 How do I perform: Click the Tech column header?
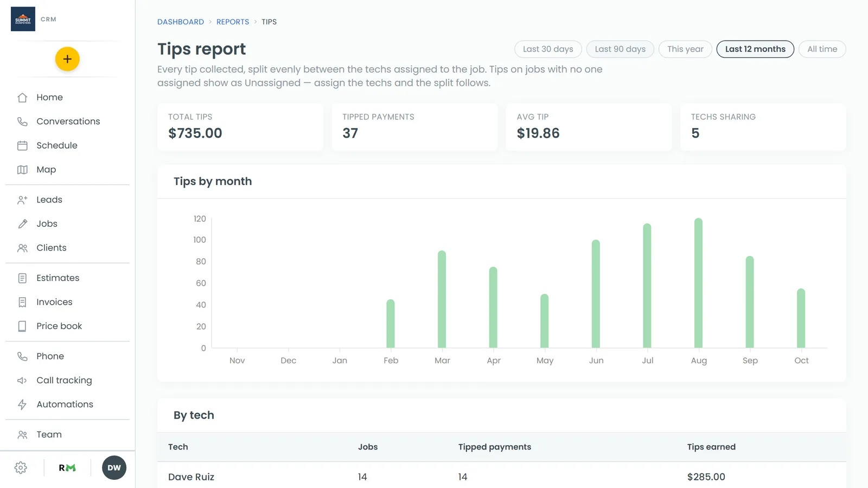tap(178, 447)
